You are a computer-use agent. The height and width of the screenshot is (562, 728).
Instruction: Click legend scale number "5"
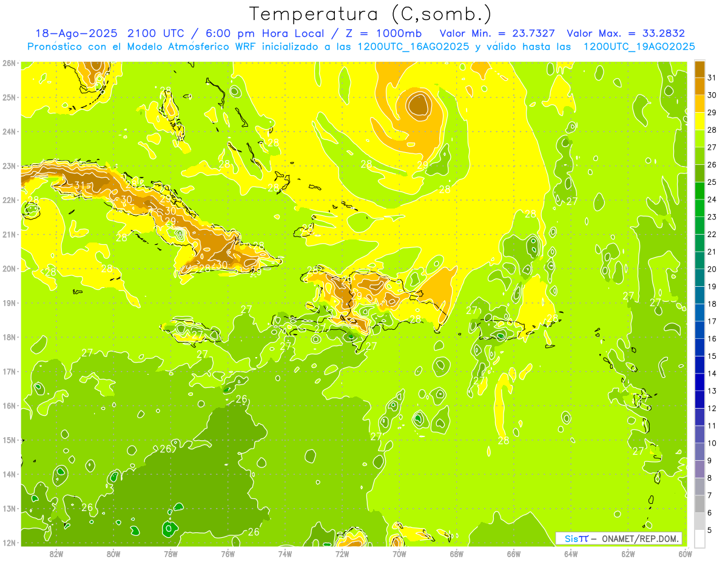pos(710,530)
